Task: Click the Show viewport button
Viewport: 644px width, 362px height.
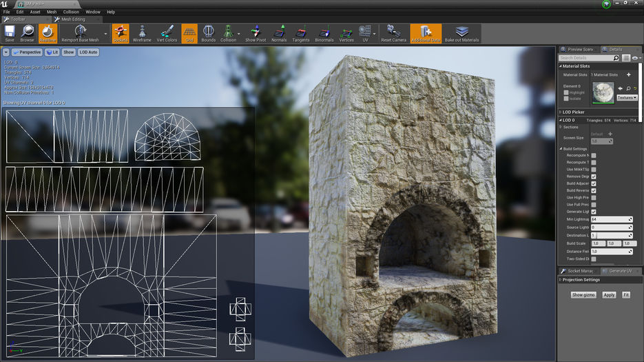Action: tap(69, 52)
